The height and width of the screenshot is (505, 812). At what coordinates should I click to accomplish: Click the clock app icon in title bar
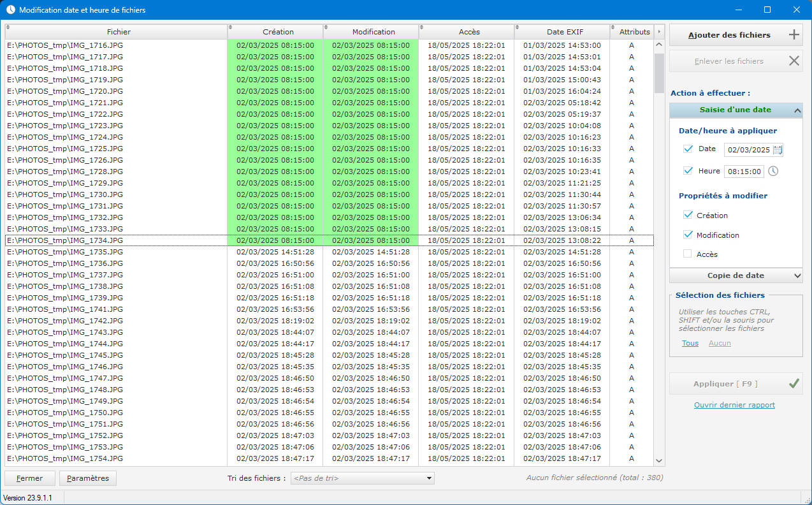(10, 10)
